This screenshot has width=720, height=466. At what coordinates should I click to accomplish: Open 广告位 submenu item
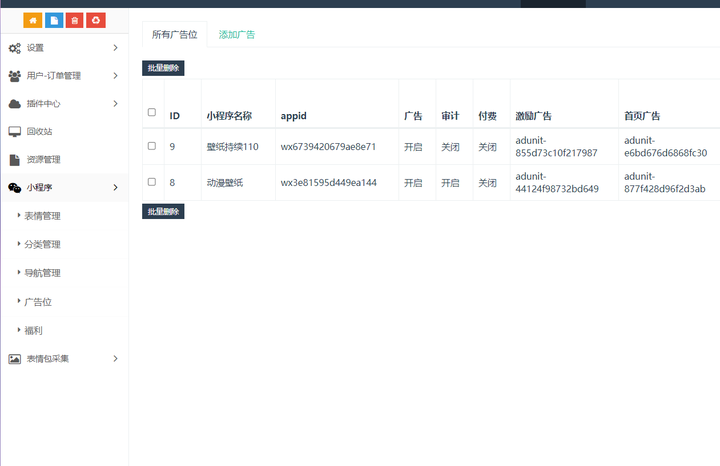38,302
